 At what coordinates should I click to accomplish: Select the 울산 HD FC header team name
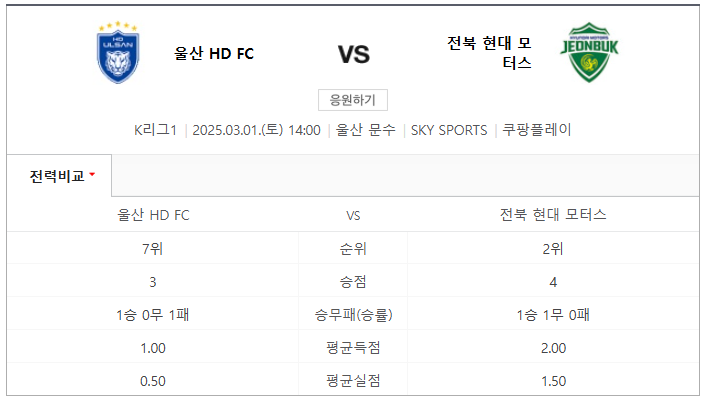coord(214,54)
